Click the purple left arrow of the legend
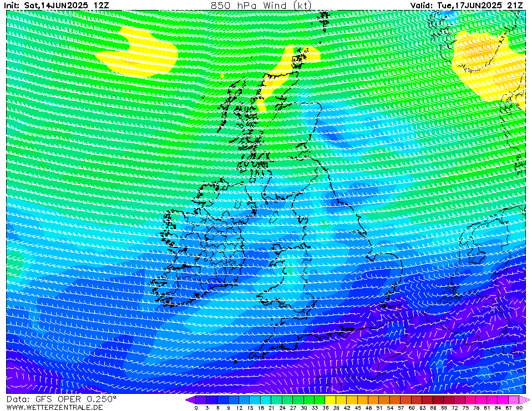The height and width of the screenshot is (411, 532). pos(191,400)
